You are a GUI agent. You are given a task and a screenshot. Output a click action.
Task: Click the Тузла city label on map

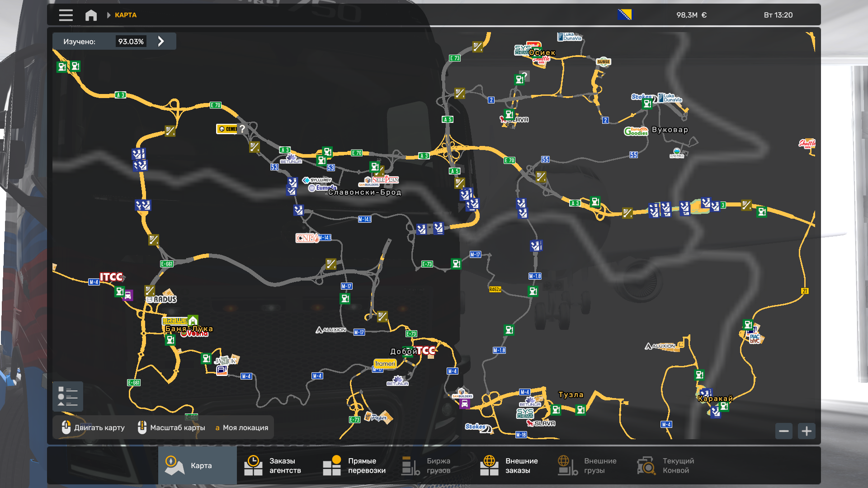571,395
